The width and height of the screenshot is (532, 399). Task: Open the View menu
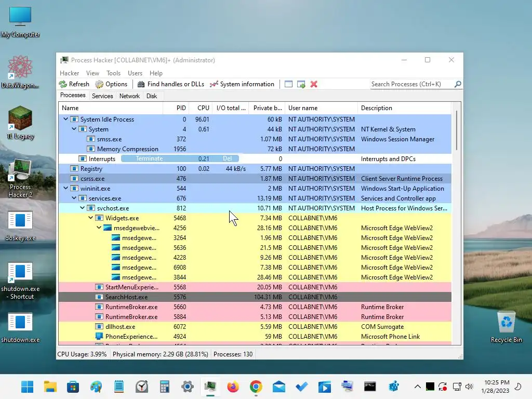tap(92, 73)
